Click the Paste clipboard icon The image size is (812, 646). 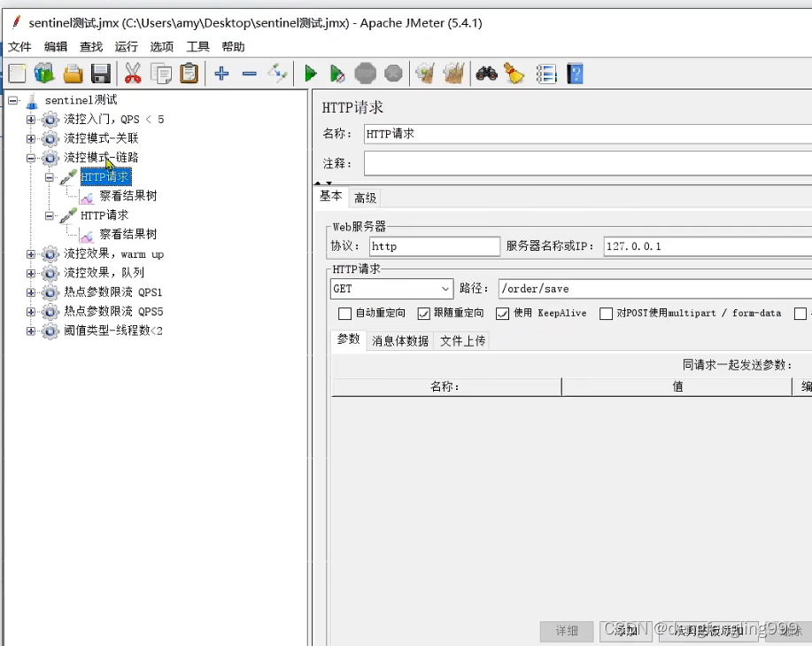[189, 74]
